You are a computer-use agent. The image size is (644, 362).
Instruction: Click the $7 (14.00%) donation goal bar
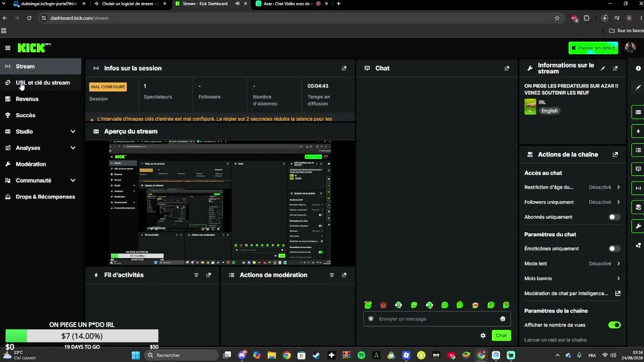coord(82,336)
